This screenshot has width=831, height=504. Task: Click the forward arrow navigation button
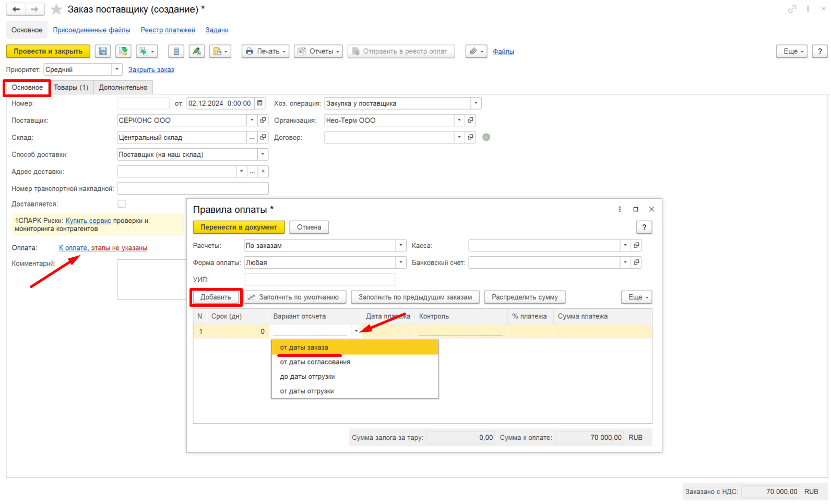[x=35, y=9]
